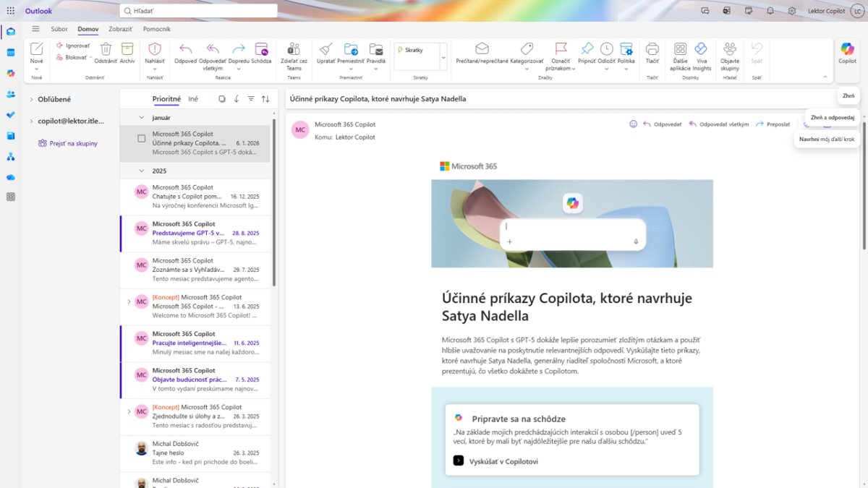Open the Viva Insights add-in

[x=701, y=49]
